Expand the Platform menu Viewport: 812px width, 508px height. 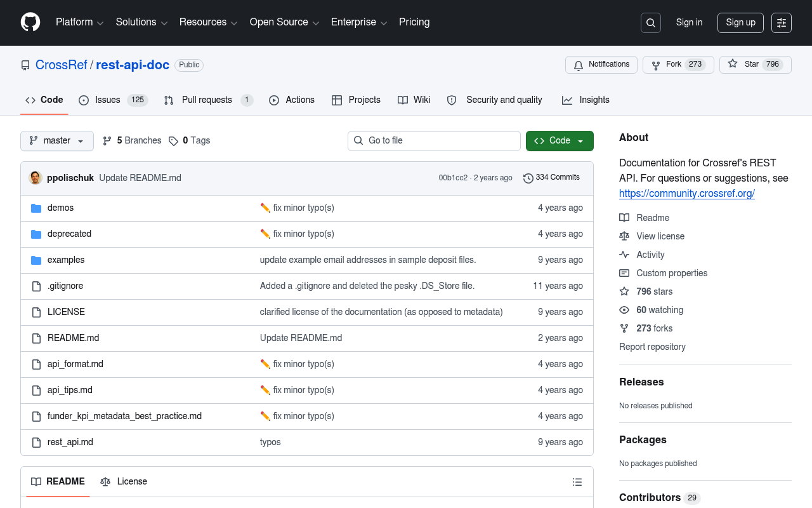coord(79,22)
